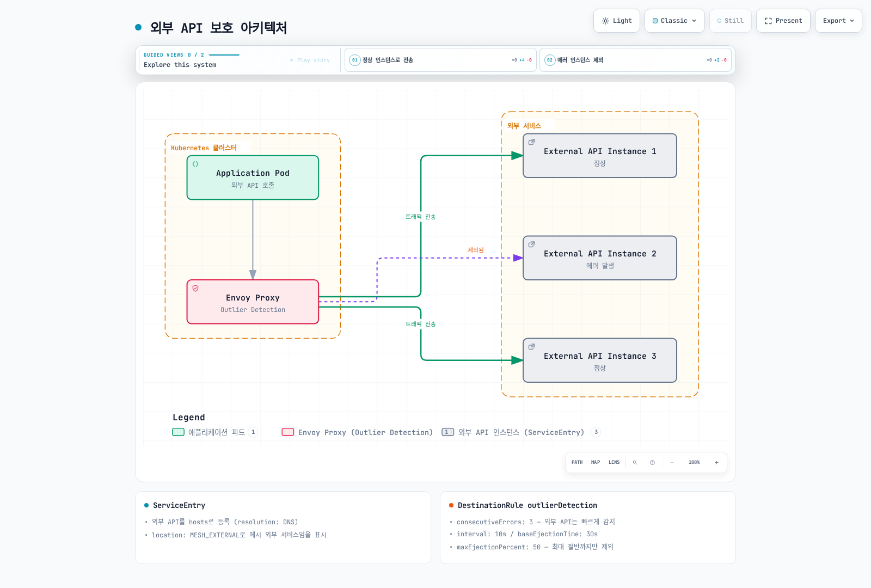Viewport: 871px width, 588px height.
Task: Select External API Instance 2 에러 발생 node
Action: coord(600,258)
